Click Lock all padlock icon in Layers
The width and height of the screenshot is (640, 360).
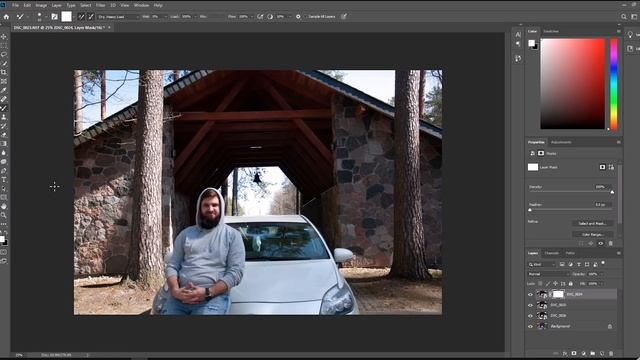pyautogui.click(x=571, y=284)
